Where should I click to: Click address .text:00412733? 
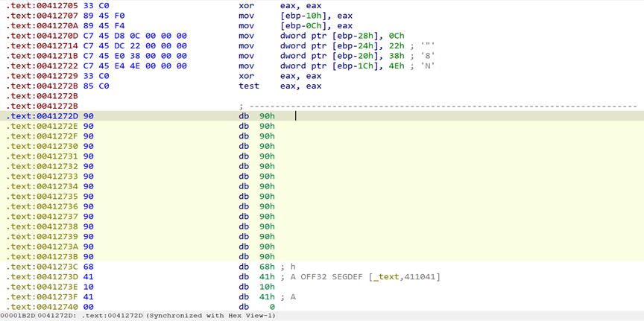click(x=43, y=176)
